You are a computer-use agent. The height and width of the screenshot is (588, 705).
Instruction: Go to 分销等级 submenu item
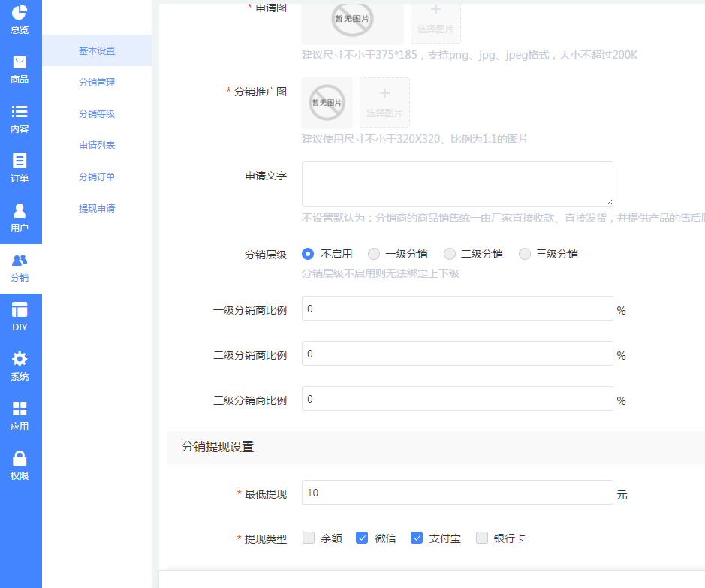97,113
